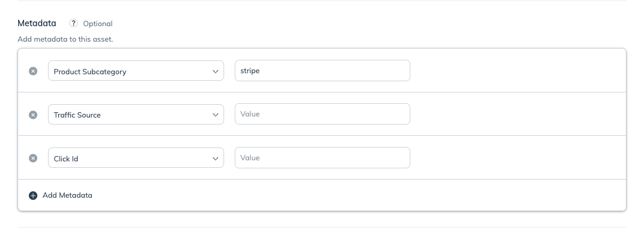The height and width of the screenshot is (233, 644).
Task: Open the Traffic Source key dropdown
Action: pyautogui.click(x=136, y=114)
